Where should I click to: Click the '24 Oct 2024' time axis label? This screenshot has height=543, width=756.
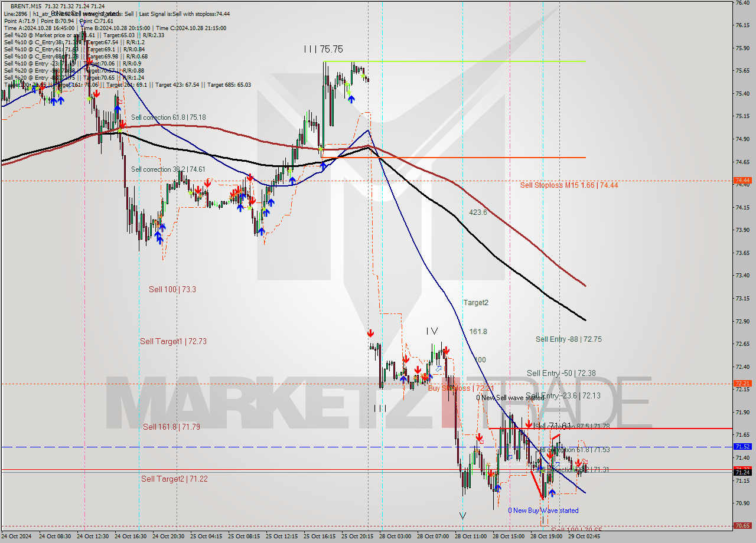[x=16, y=537]
